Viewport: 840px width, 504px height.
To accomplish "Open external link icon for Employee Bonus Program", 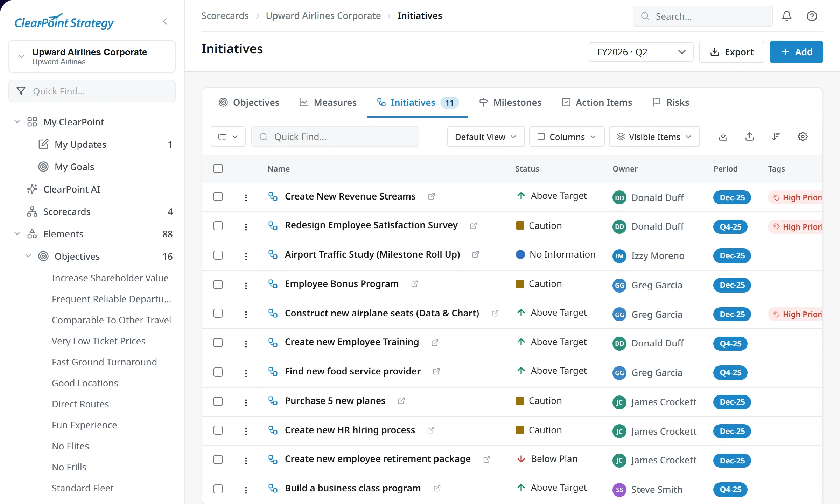I will 414,284.
